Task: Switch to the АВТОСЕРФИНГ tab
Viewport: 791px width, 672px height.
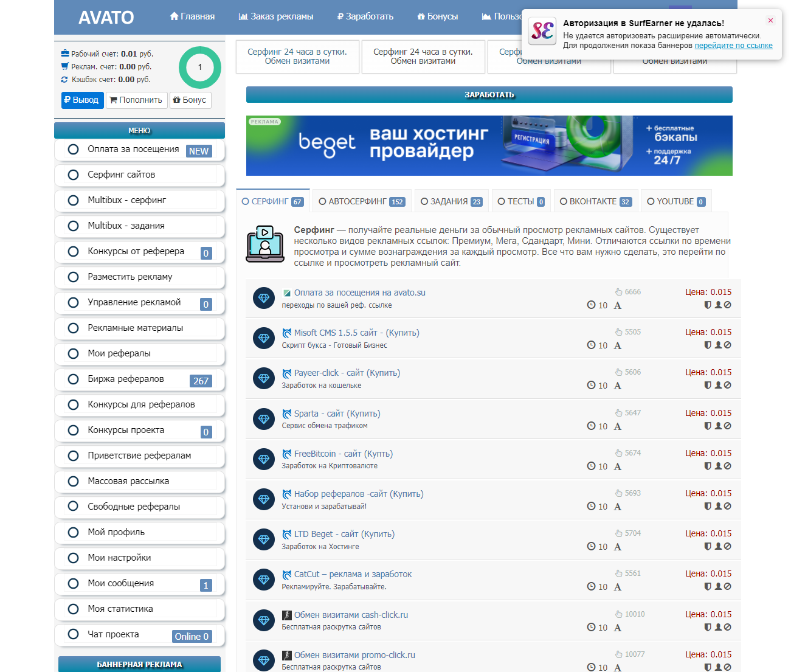Action: coord(362,201)
